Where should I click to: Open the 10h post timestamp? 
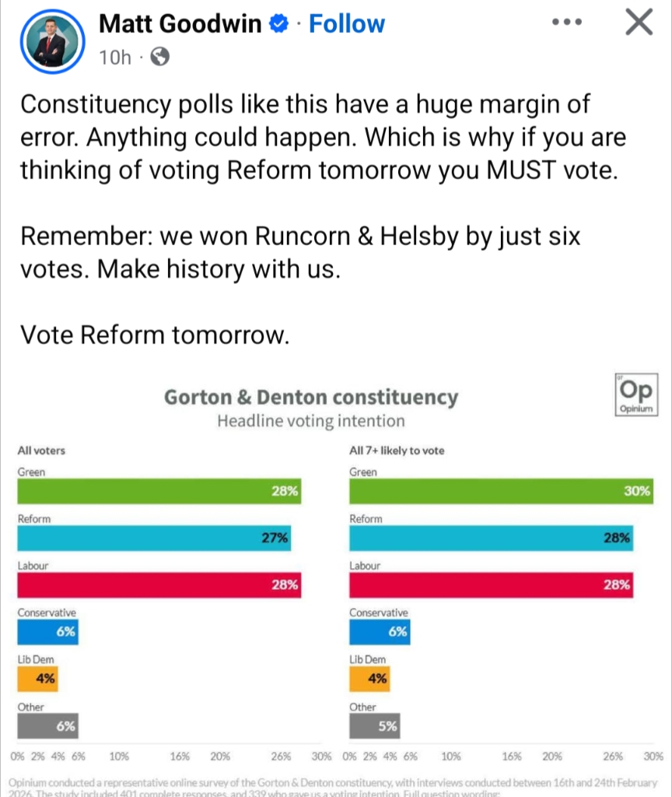tap(115, 58)
